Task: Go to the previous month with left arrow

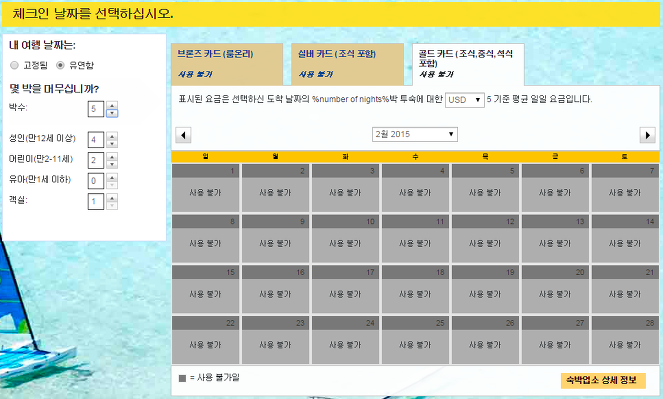Action: 183,135
